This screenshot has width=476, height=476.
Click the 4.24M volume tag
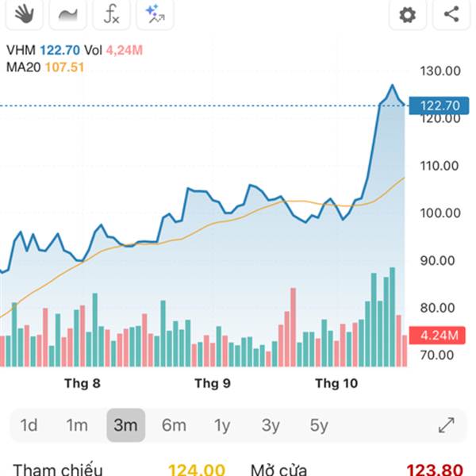click(x=439, y=336)
